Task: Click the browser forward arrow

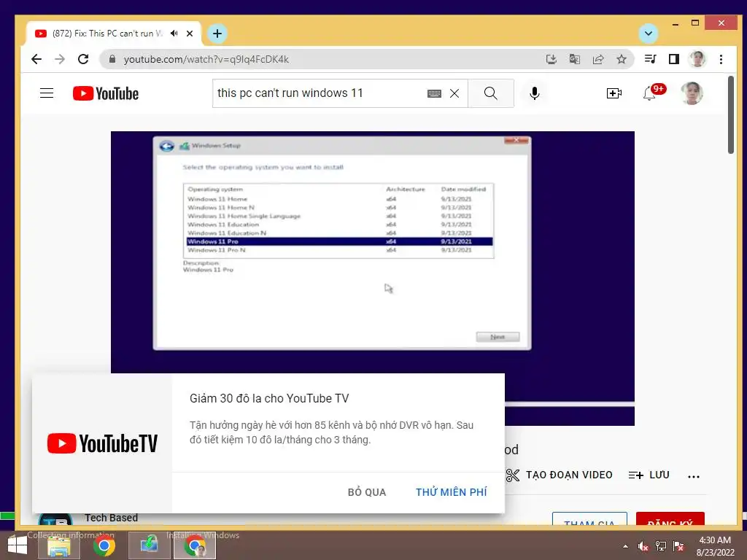Action: point(60,59)
